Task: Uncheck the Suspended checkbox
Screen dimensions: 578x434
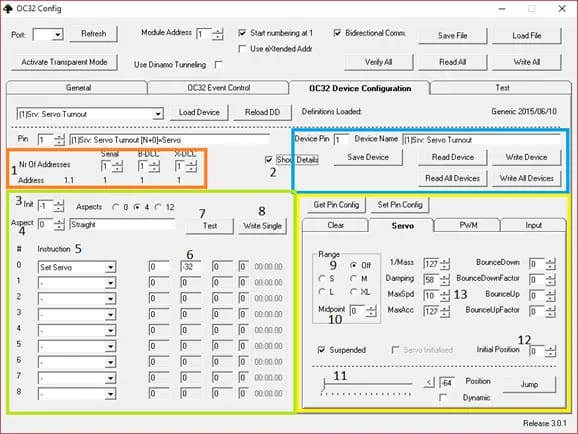Action: tap(321, 350)
